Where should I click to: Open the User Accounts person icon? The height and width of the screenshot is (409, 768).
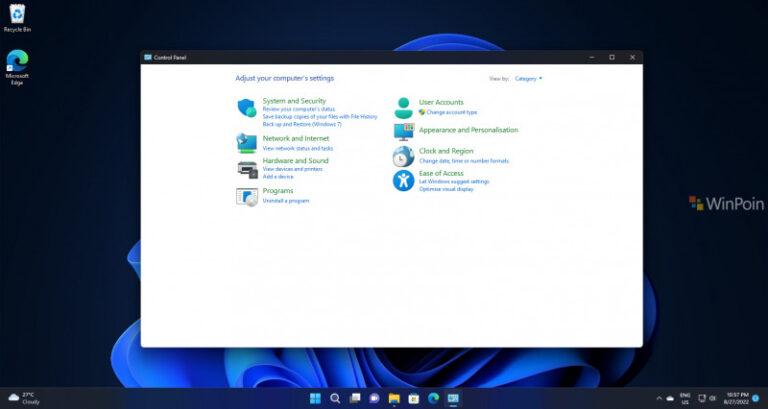click(x=403, y=107)
